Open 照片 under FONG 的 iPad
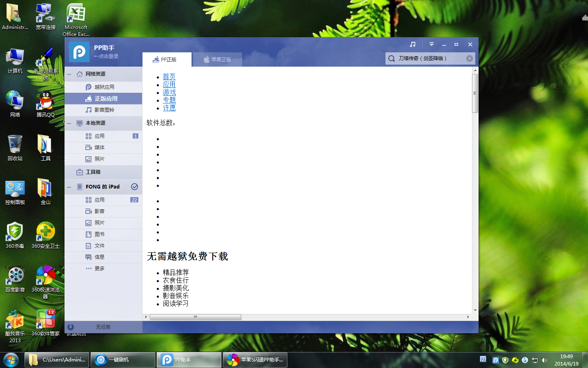588x368 pixels. click(x=103, y=223)
